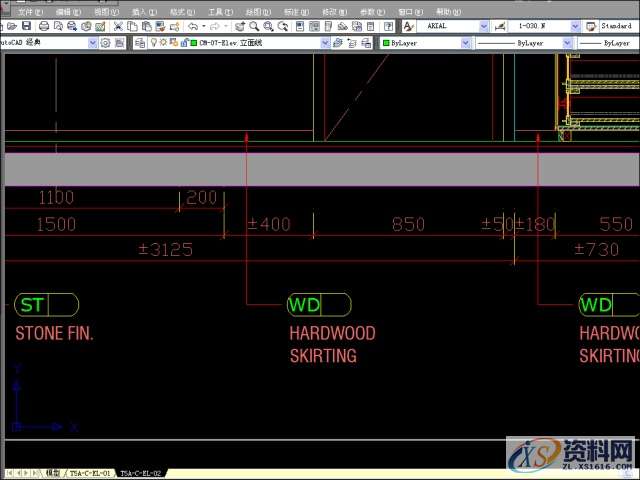
Task: Click the Undo arrow icon
Action: tap(193, 26)
